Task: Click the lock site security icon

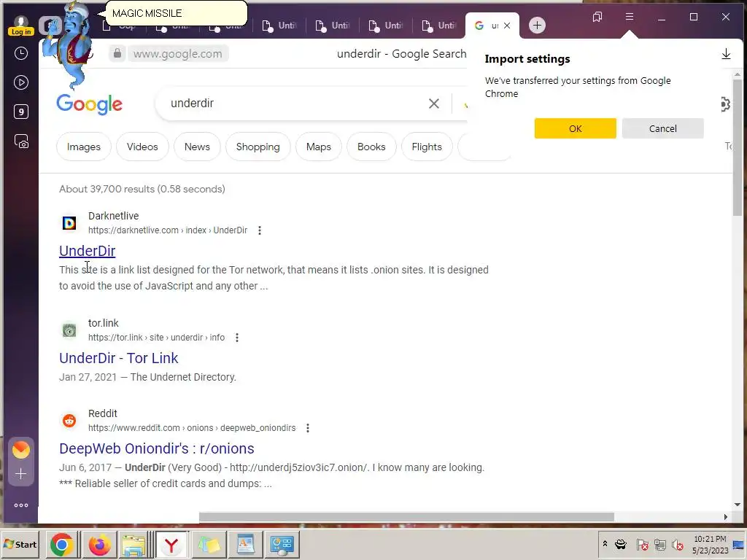Action: 117,53
